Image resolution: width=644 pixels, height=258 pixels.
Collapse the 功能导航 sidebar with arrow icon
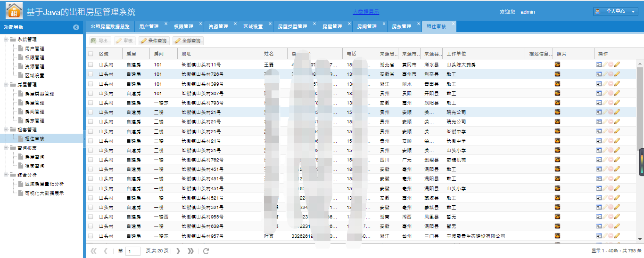click(76, 27)
